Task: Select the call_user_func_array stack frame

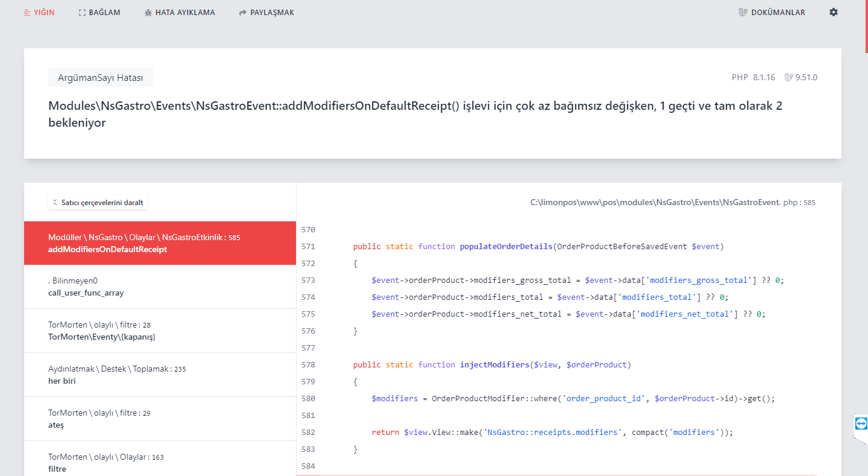Action: point(159,286)
